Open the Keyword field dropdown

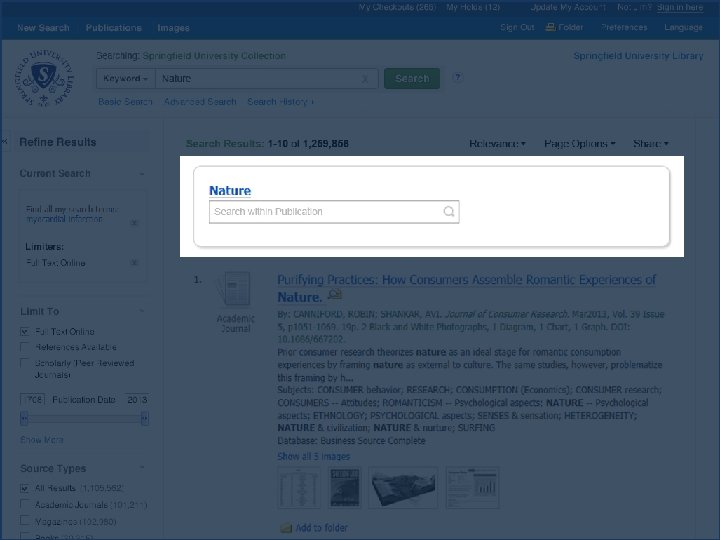126,79
